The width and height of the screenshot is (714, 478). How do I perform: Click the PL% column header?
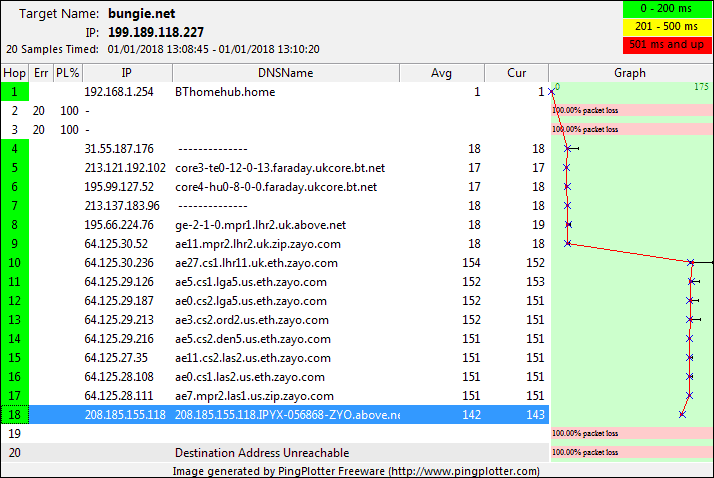coord(67,73)
